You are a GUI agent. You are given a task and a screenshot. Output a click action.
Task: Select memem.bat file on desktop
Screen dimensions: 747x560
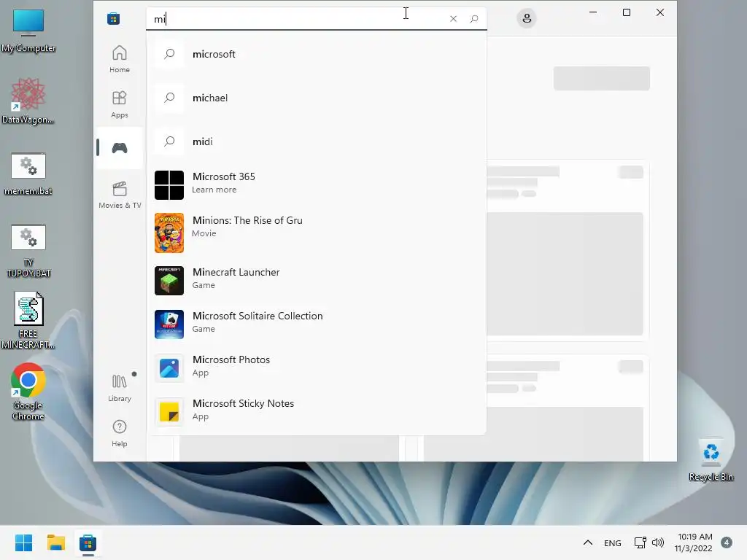pyautogui.click(x=28, y=174)
